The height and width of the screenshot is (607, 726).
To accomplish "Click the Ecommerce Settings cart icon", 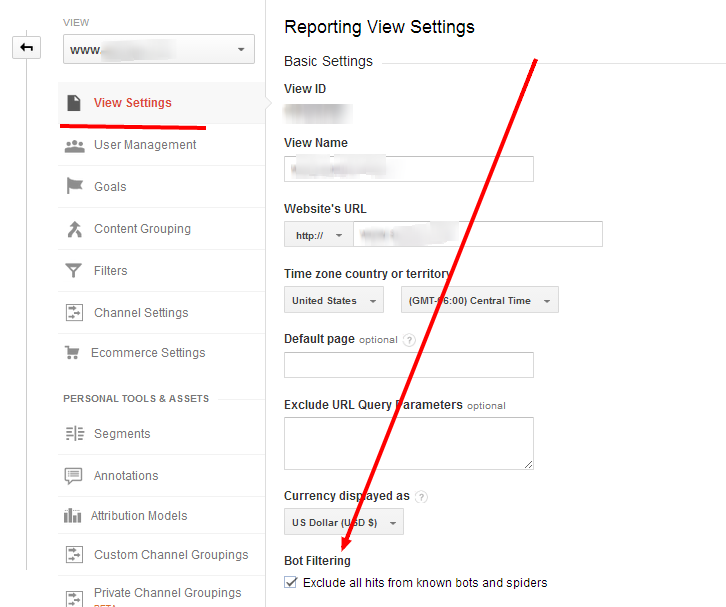I will [72, 353].
